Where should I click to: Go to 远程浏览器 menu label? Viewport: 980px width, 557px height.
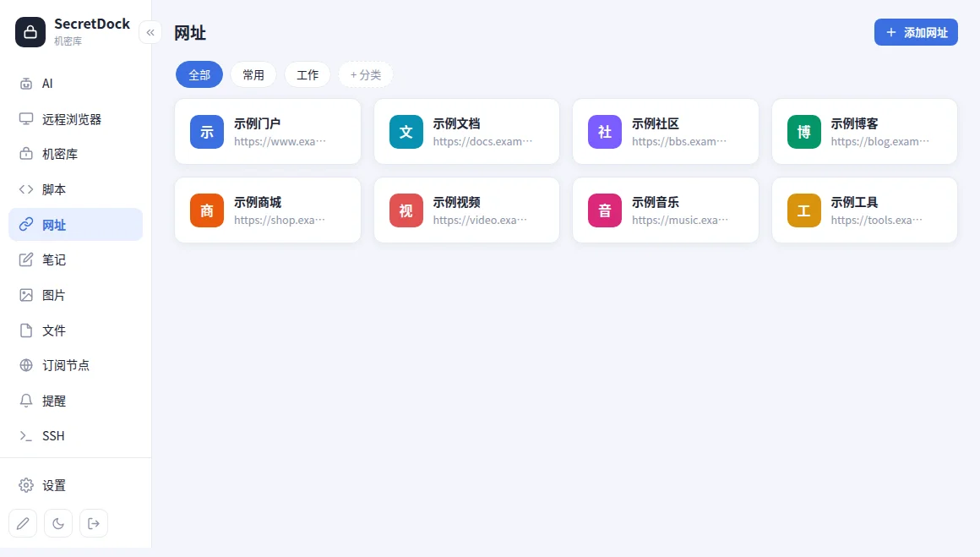(x=72, y=119)
